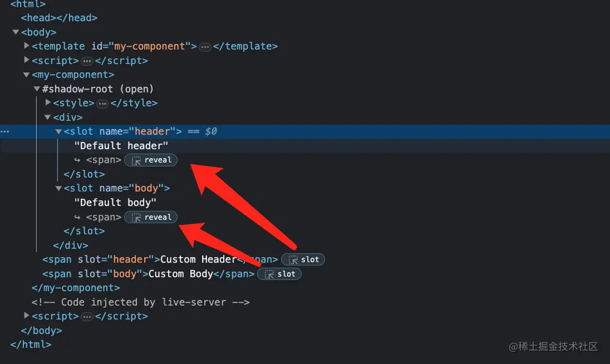Select the </body> closing tag
This screenshot has width=610, height=364.
(41, 331)
